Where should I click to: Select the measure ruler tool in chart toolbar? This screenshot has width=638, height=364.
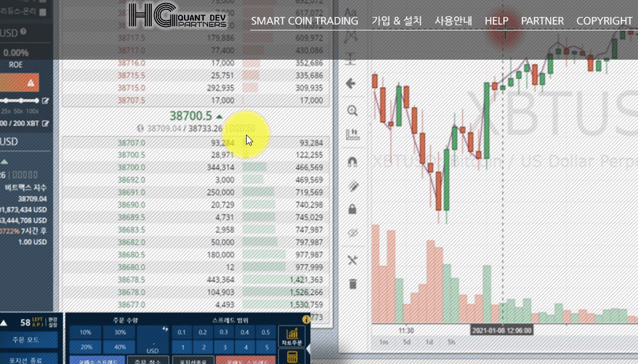[x=352, y=135]
